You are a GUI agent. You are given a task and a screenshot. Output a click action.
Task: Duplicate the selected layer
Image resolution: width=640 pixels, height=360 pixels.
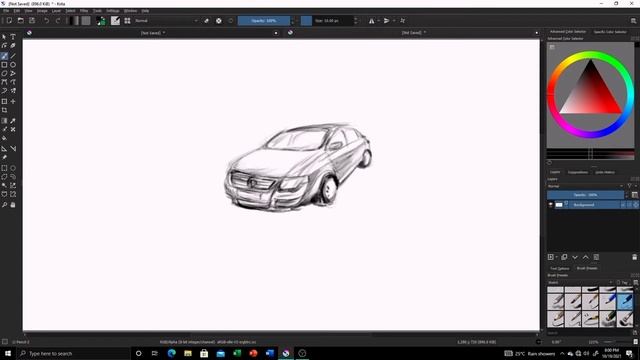[564, 258]
